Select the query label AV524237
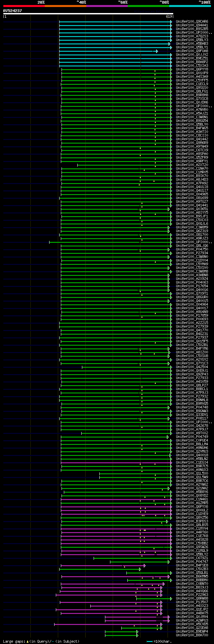214x644 pixels. pyautogui.click(x=13, y=11)
